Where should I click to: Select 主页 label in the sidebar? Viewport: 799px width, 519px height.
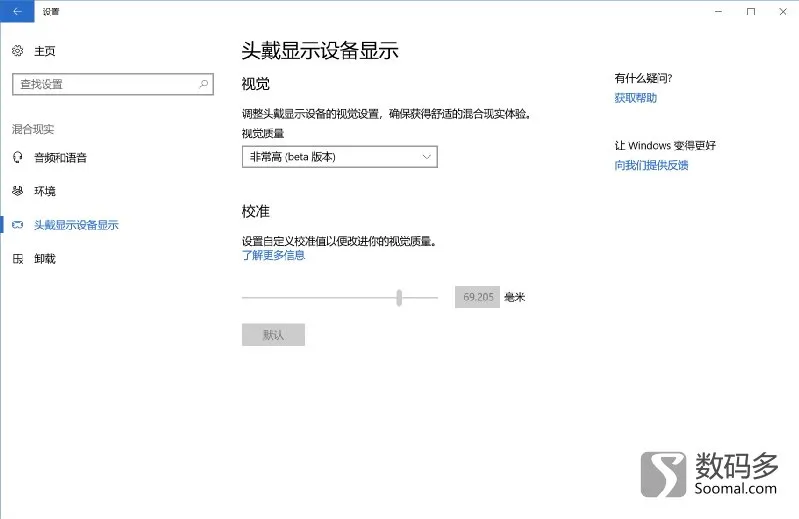44,51
